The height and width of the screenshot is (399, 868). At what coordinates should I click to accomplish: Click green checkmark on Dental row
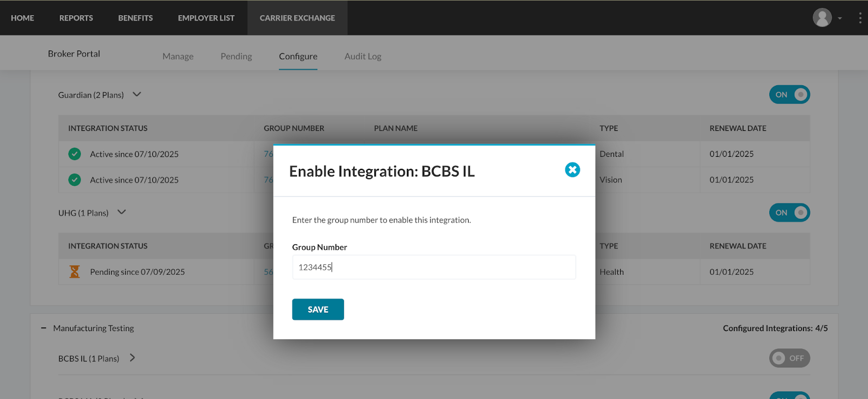[75, 154]
